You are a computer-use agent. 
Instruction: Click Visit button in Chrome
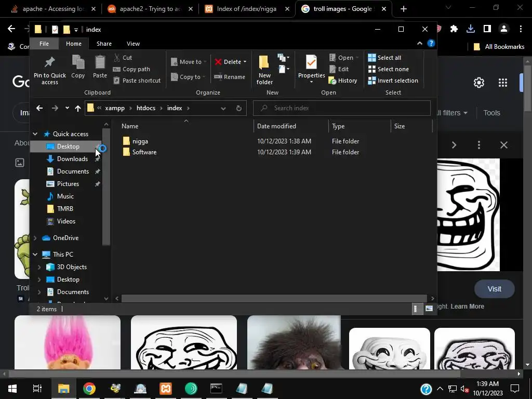tap(495, 289)
